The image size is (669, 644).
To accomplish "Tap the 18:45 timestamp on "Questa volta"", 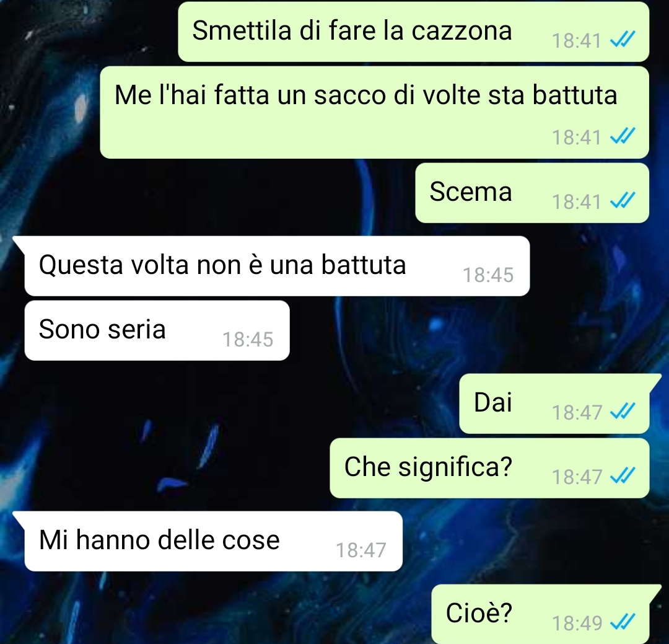I will [488, 275].
